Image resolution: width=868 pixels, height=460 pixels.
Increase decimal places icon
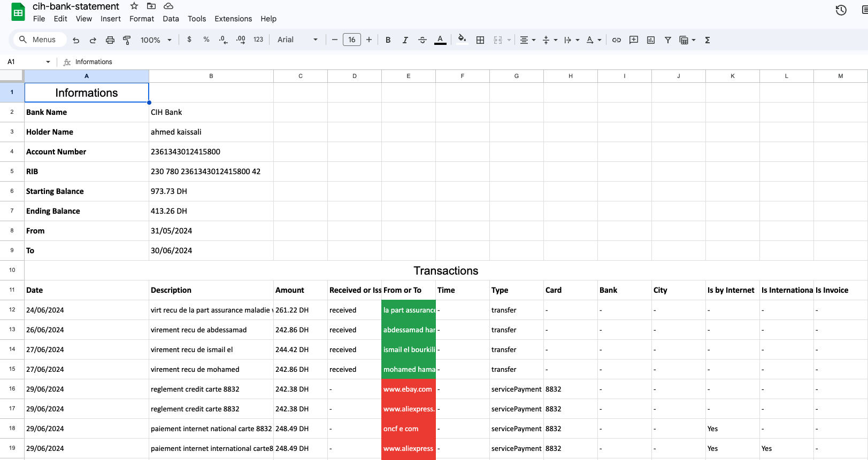[x=241, y=40]
